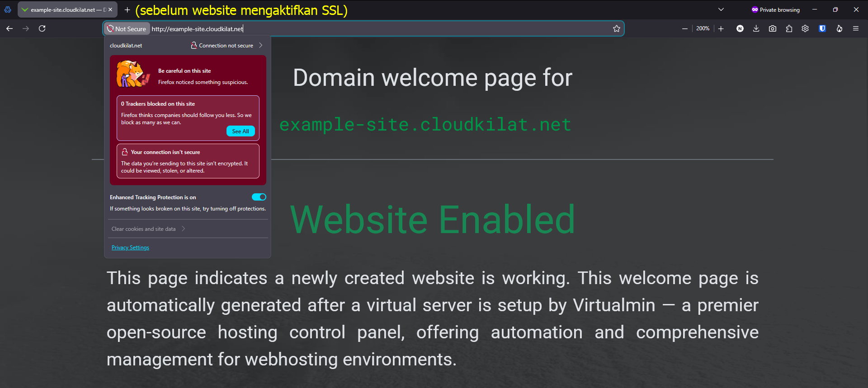Reload the current page
Image resolution: width=868 pixels, height=388 pixels.
point(42,28)
